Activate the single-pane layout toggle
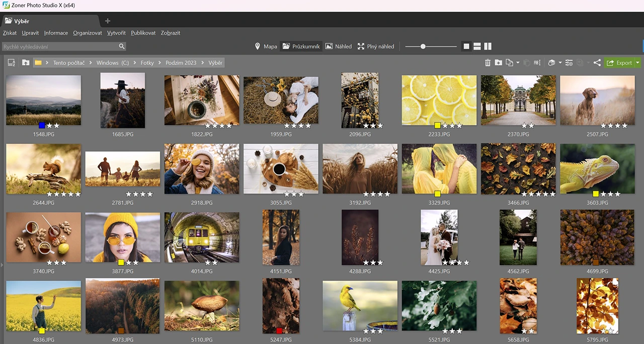This screenshot has width=644, height=344. pos(466,46)
